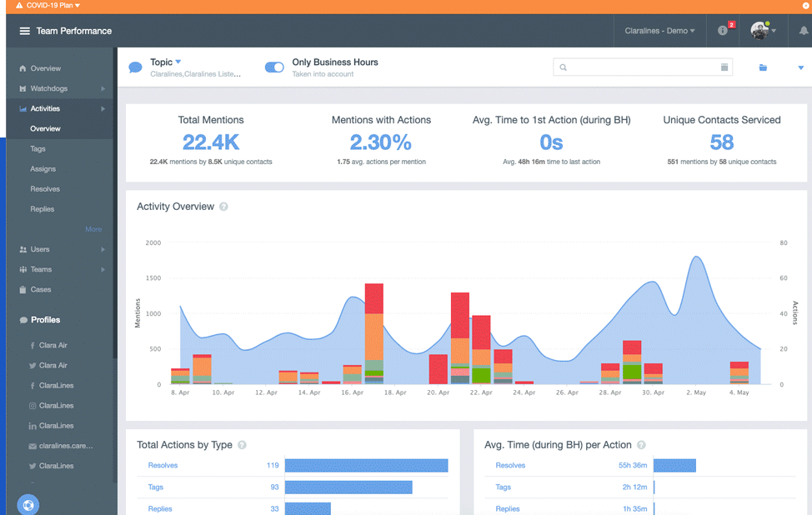Click Avg. Time per Action help icon
The image size is (812, 515).
pyautogui.click(x=641, y=445)
